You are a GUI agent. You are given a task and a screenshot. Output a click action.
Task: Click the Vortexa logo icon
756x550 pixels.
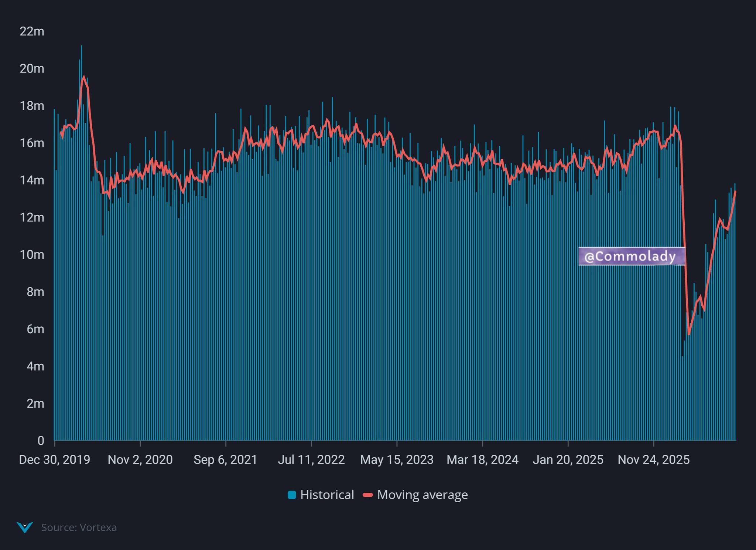[25, 527]
